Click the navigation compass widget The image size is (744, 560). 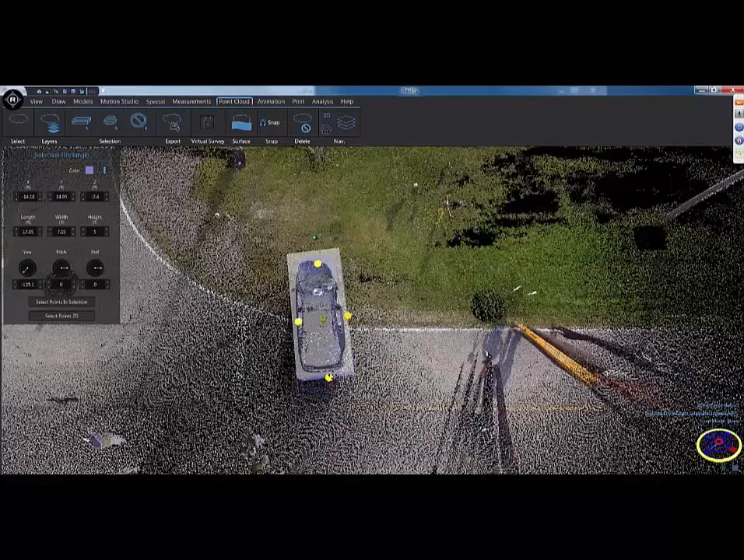point(718,445)
